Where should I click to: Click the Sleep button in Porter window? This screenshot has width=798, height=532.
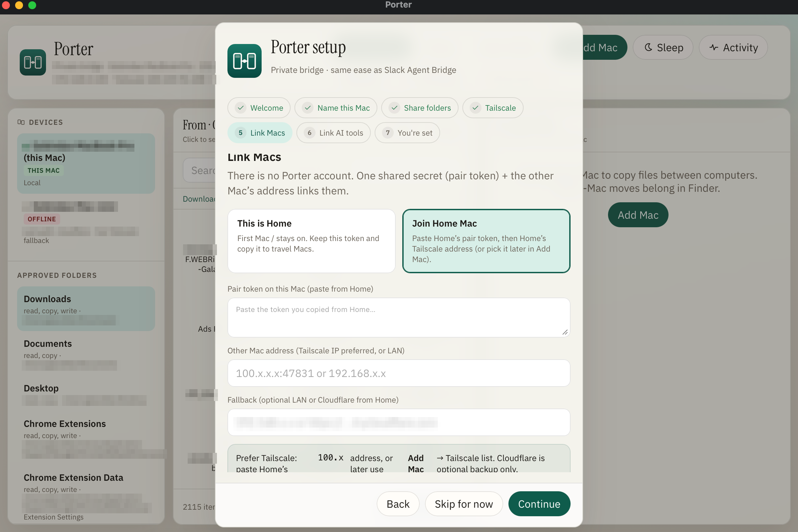tap(663, 48)
